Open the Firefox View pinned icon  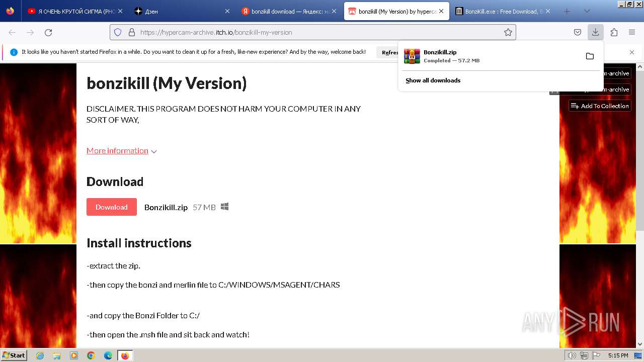(10, 11)
